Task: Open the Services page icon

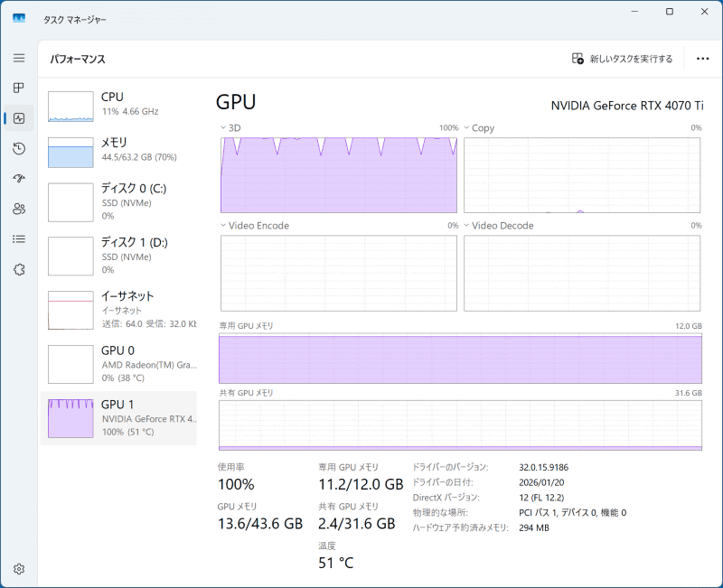Action: point(19,269)
